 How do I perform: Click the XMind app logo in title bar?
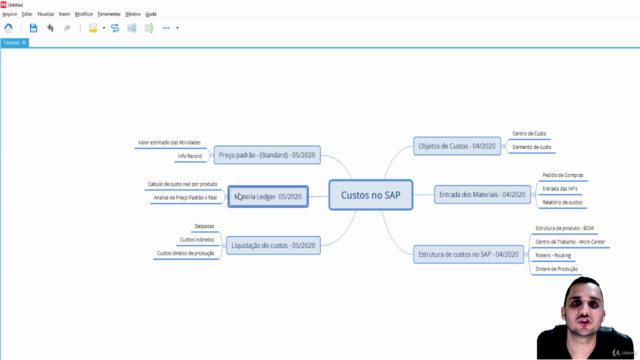click(3, 4)
